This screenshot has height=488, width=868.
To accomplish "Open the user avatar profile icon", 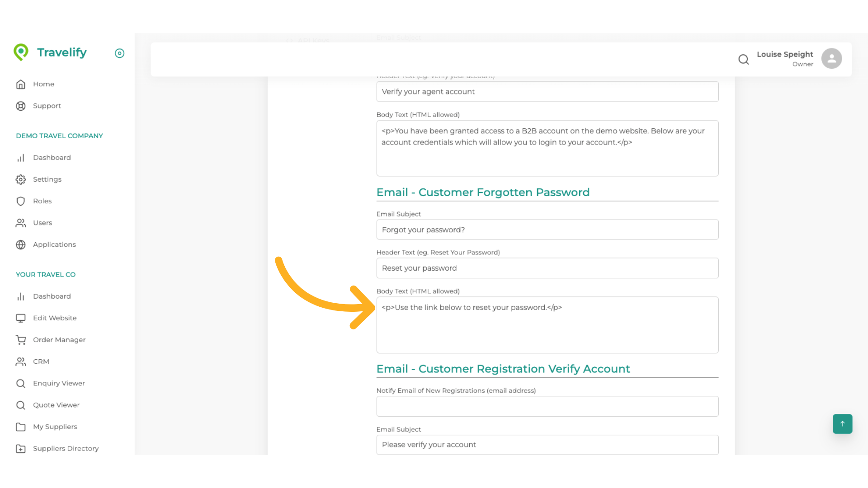I will coord(831,59).
